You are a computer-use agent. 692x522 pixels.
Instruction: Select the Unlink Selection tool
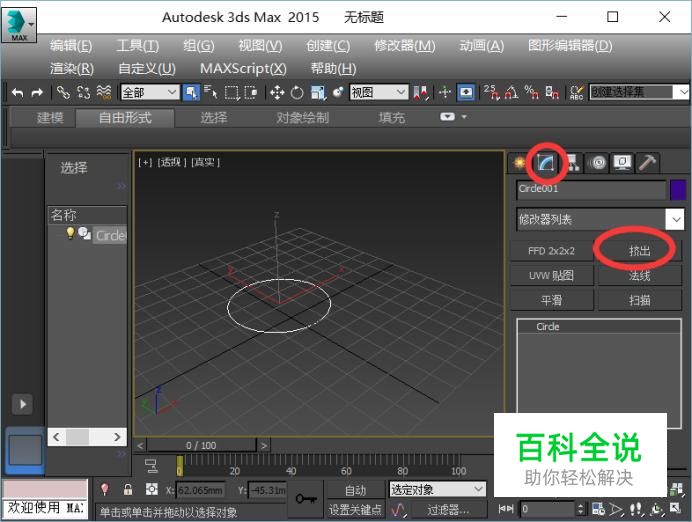pyautogui.click(x=83, y=93)
